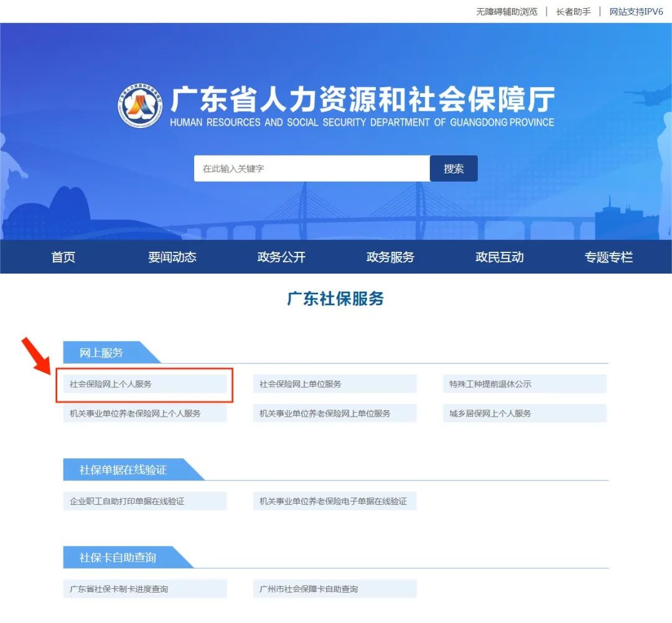The height and width of the screenshot is (623, 672).
Task: Open the 政民互动 section
Action: tap(498, 257)
